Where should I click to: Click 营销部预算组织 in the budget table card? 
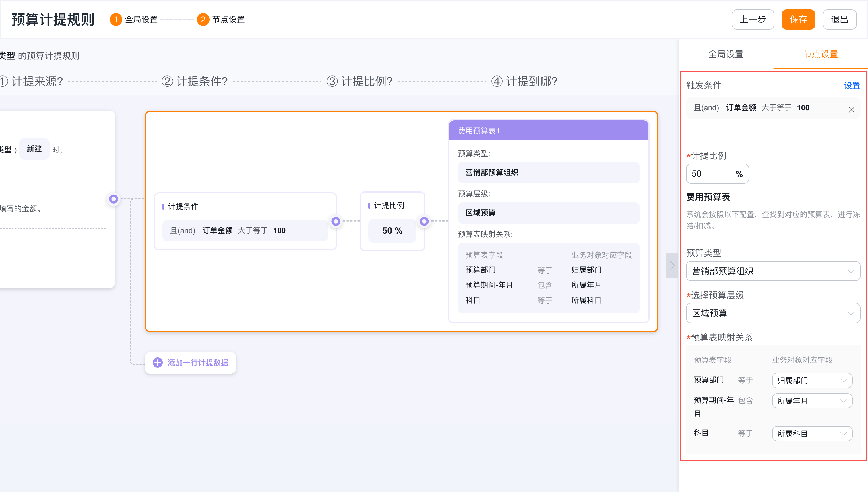(x=548, y=173)
